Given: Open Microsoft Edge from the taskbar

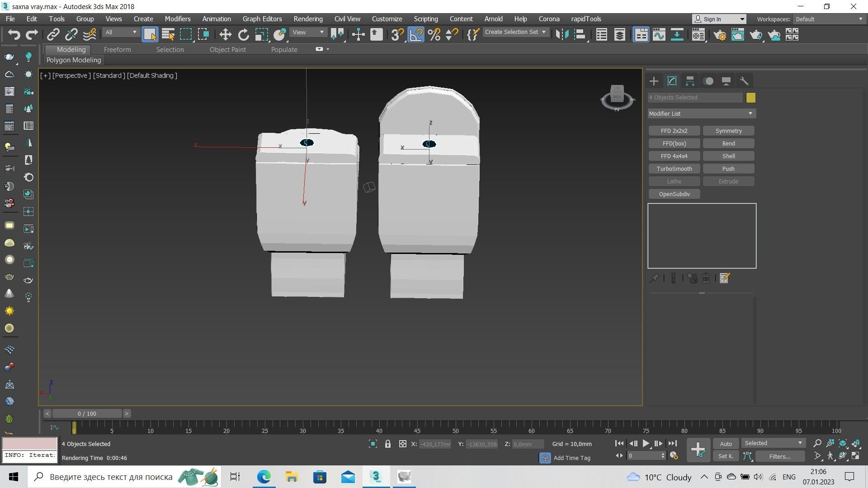Looking at the screenshot, I should click(x=264, y=477).
